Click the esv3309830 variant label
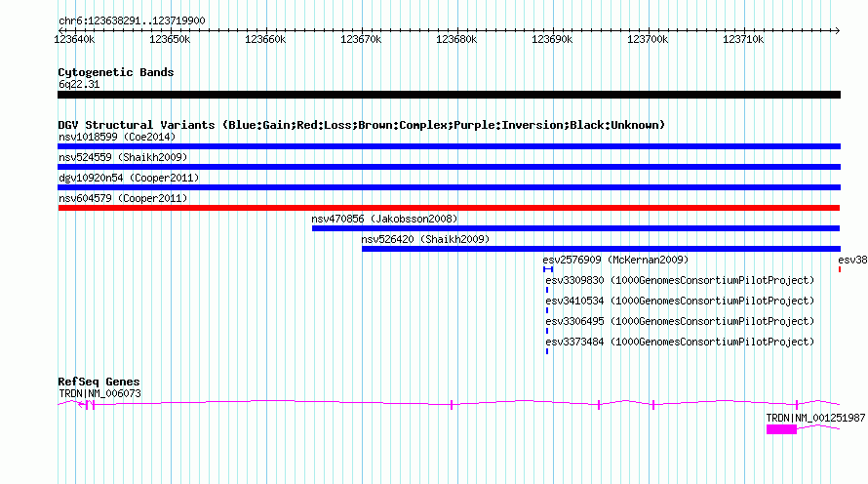 click(x=680, y=280)
